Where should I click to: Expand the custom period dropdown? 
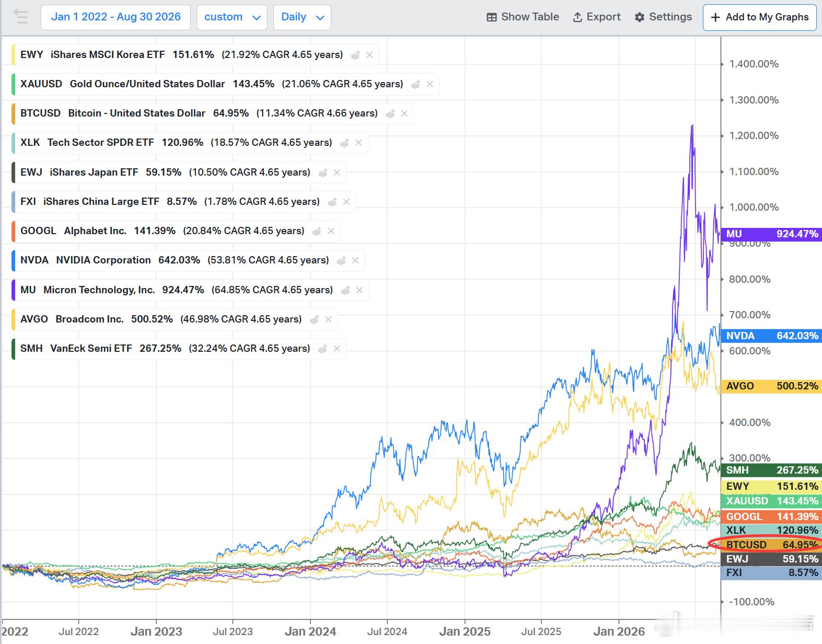click(232, 17)
